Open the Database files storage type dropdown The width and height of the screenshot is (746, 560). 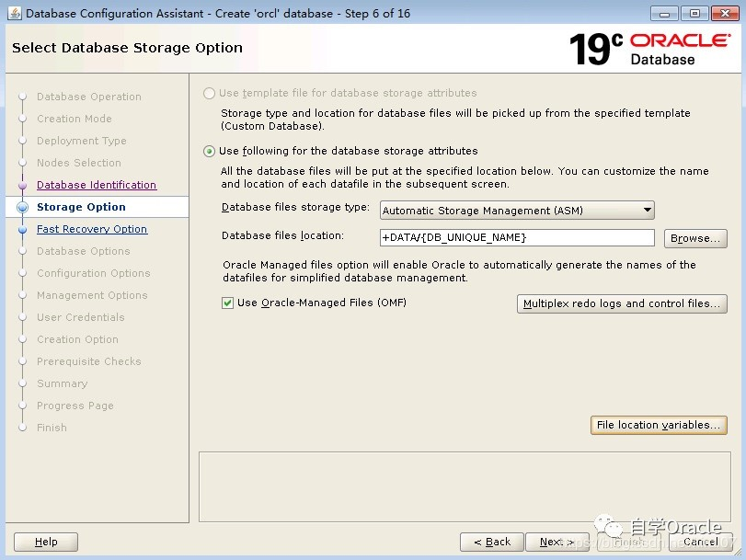[x=647, y=210]
